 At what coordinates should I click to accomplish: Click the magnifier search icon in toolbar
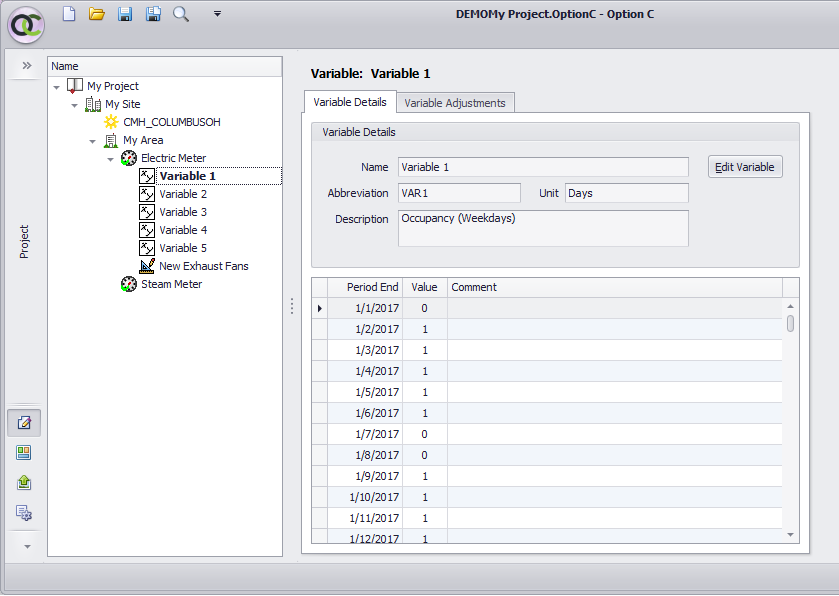point(181,14)
